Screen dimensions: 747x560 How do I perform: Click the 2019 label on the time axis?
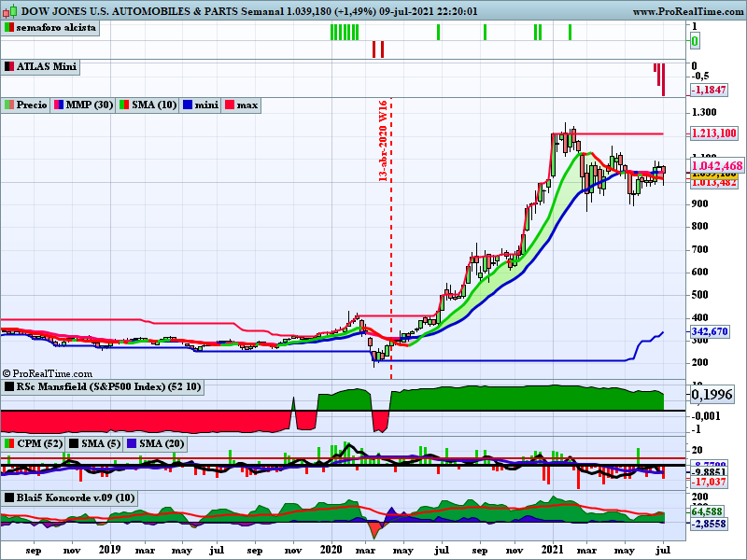(x=110, y=550)
